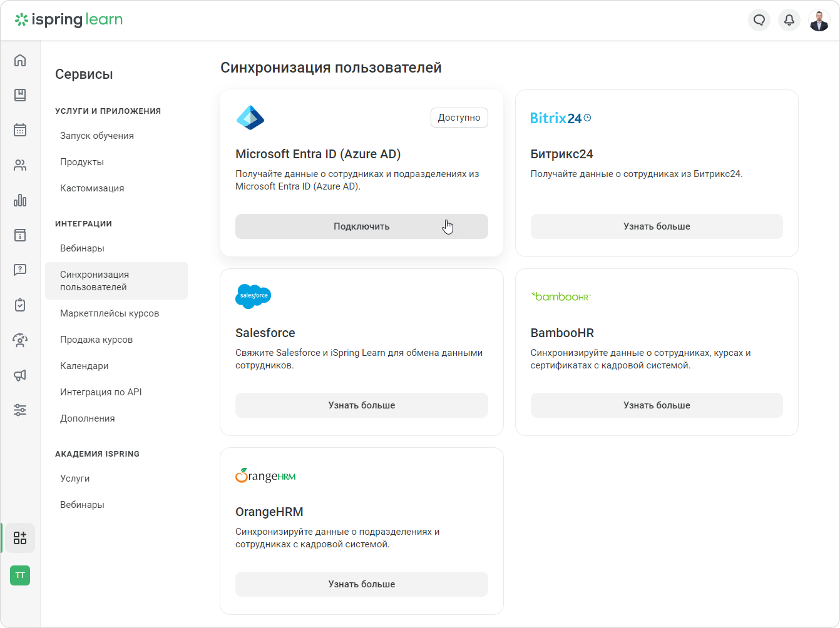
Task: Click the Salesforce card title
Action: tap(265, 333)
